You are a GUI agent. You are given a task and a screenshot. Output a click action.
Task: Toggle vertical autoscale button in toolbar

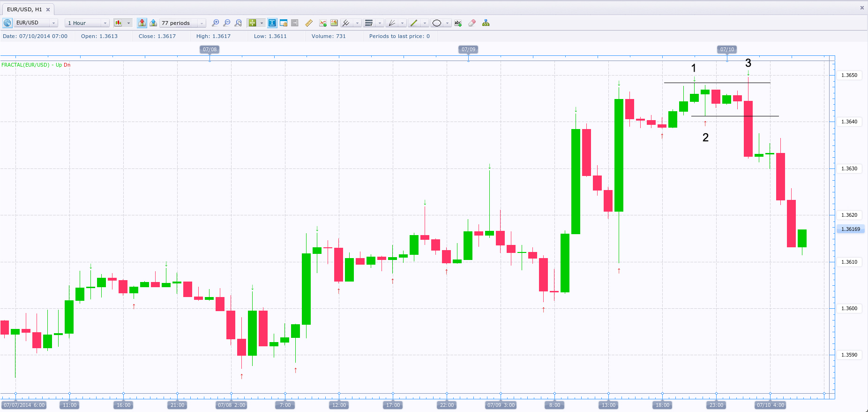coord(272,23)
